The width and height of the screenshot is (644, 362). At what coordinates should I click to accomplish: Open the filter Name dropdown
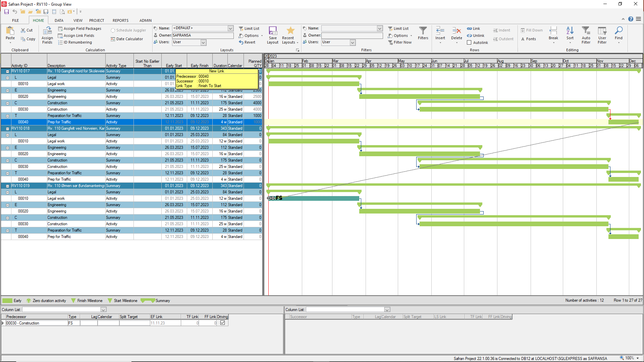[380, 28]
